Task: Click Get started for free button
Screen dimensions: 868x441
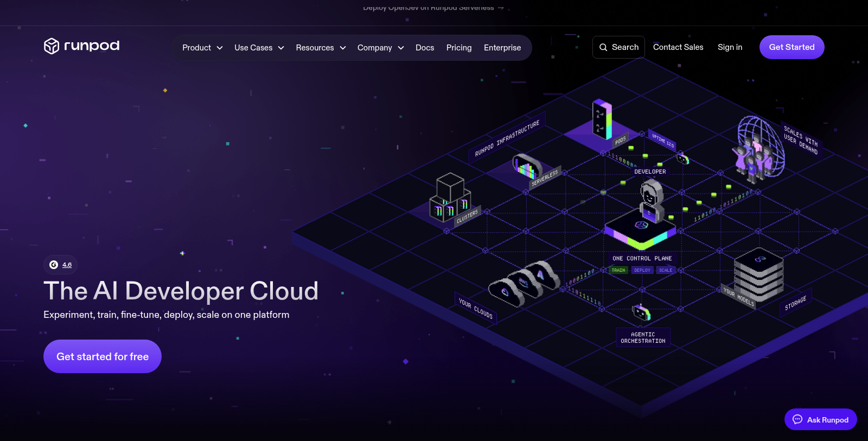Action: click(x=103, y=356)
